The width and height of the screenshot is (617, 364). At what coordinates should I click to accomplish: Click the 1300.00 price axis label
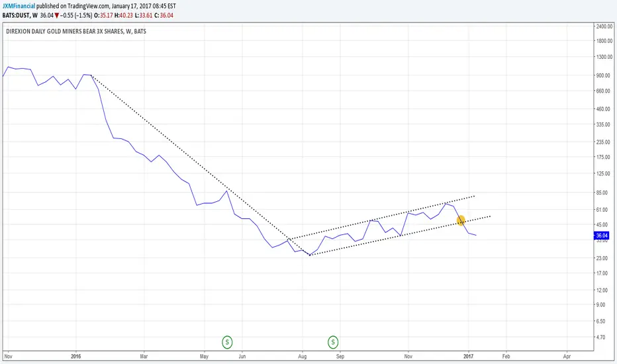click(x=604, y=57)
